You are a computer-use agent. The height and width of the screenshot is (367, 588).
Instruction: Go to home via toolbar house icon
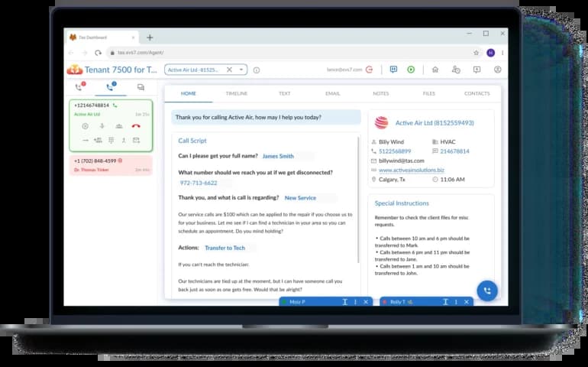(x=435, y=70)
